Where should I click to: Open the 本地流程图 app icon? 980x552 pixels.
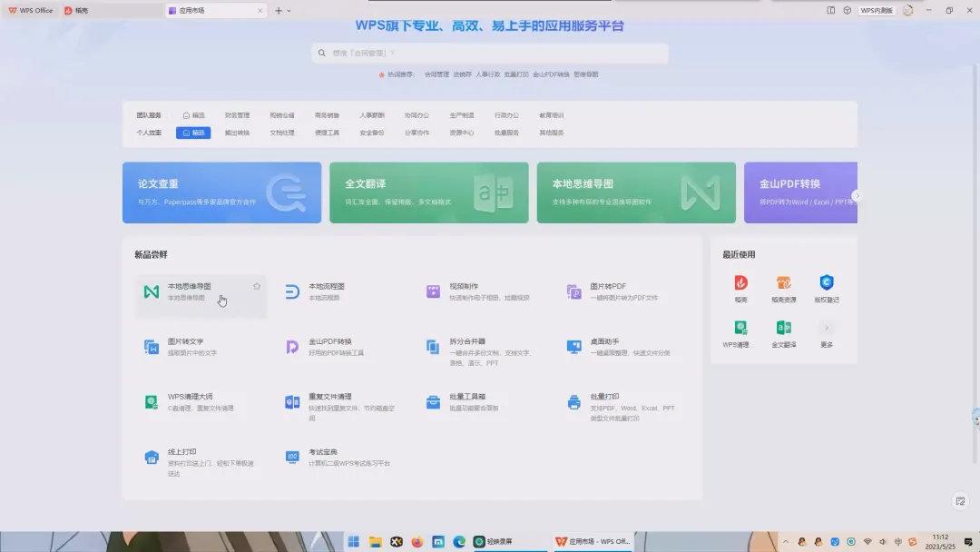292,291
